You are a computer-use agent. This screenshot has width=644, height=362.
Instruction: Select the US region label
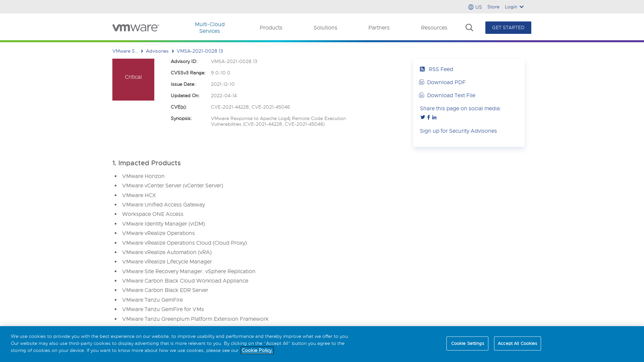pos(479,7)
